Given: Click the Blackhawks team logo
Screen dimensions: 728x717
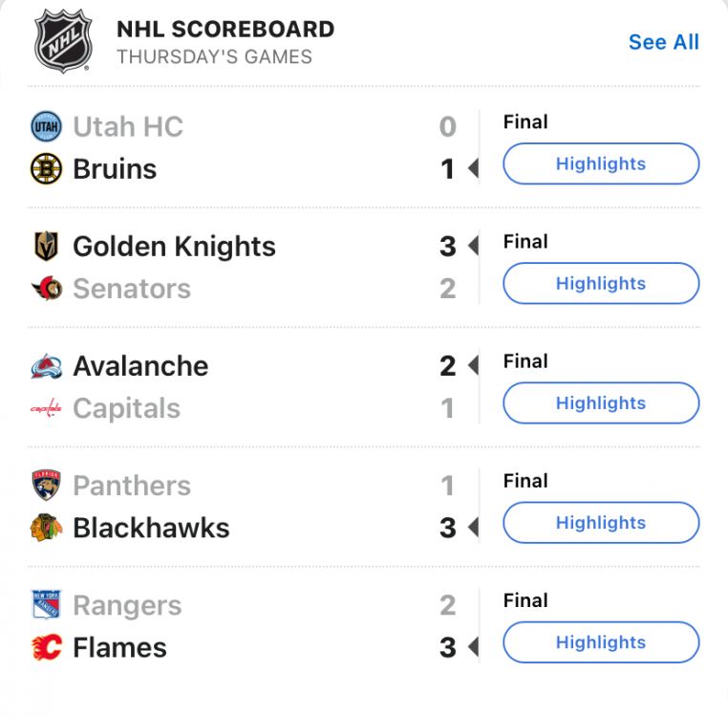Looking at the screenshot, I should (46, 528).
